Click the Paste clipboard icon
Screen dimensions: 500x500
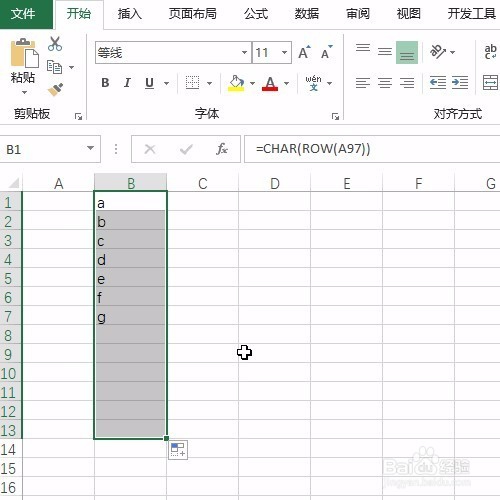pyautogui.click(x=24, y=53)
